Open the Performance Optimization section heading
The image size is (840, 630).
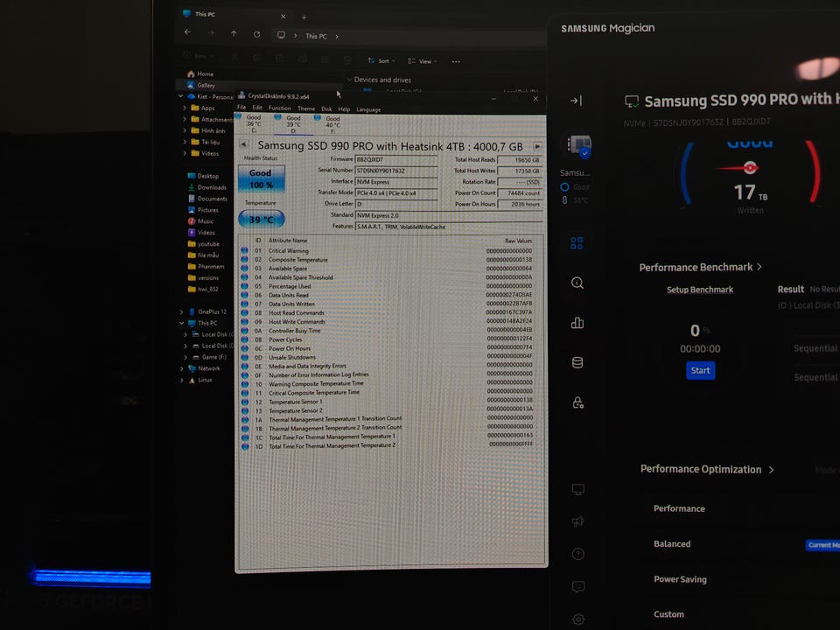(x=707, y=469)
